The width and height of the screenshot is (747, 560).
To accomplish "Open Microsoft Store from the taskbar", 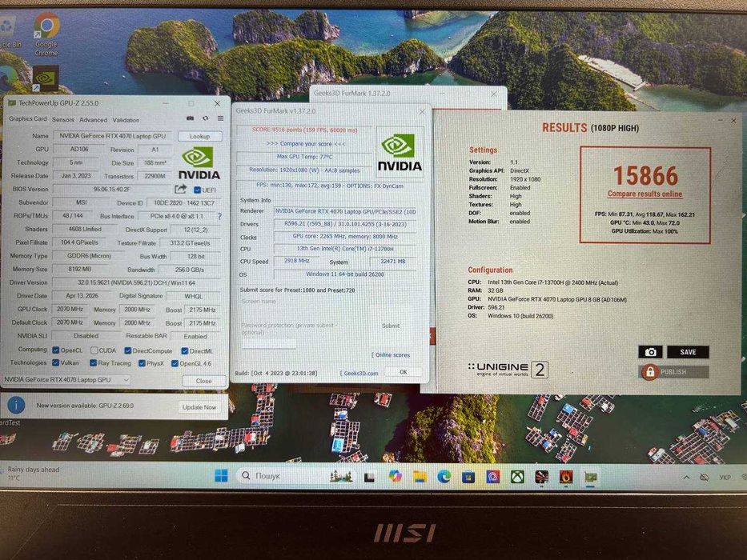I will [x=468, y=476].
